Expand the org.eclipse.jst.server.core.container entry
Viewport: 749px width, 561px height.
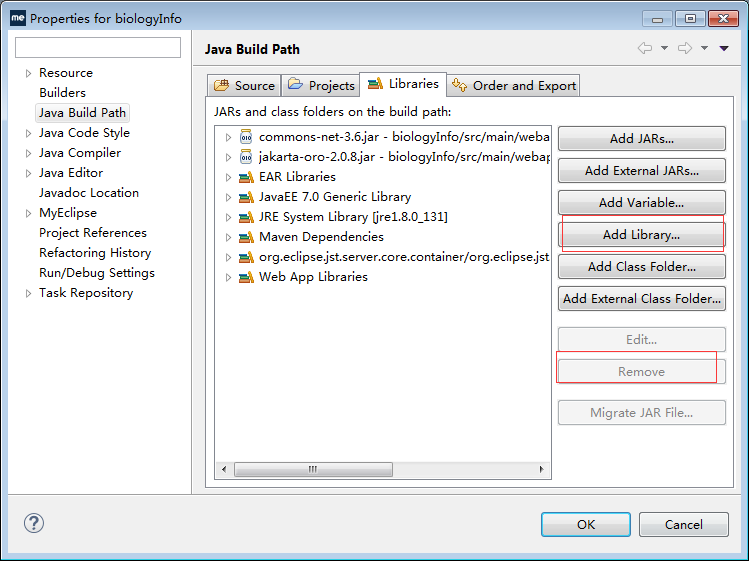click(x=228, y=258)
